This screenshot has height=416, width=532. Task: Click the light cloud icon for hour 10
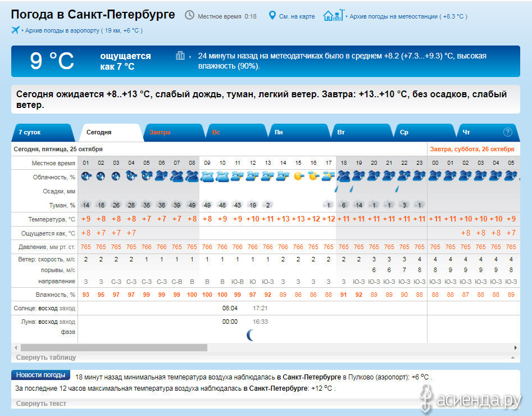[222, 177]
